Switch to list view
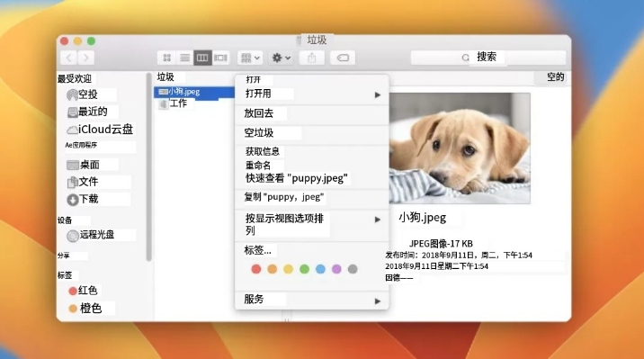644x359 pixels. click(x=184, y=58)
